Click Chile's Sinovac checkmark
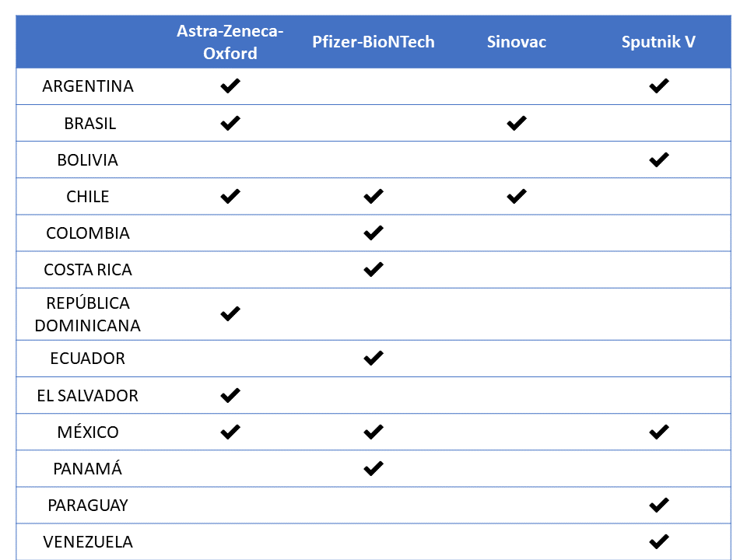Screen dimensions: 747x560 [x=517, y=196]
